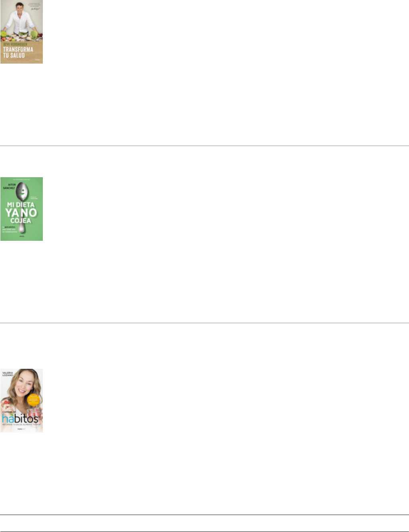Click Aitor Sánchez name on green cover

tap(9, 186)
